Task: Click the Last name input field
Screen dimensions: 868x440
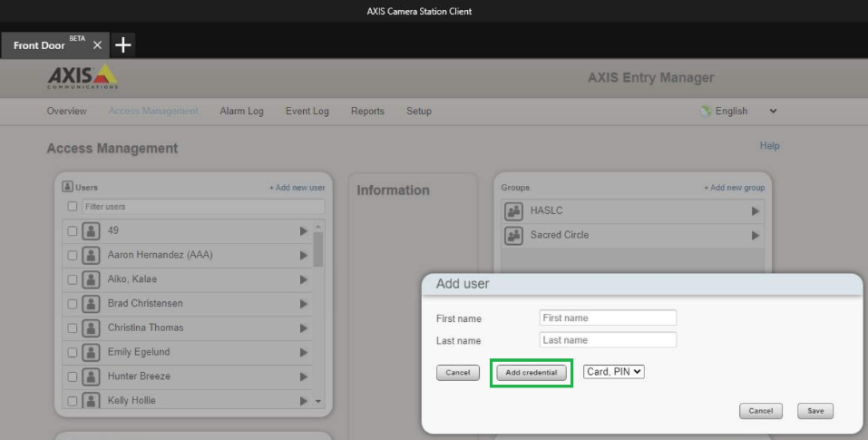Action: [608, 340]
